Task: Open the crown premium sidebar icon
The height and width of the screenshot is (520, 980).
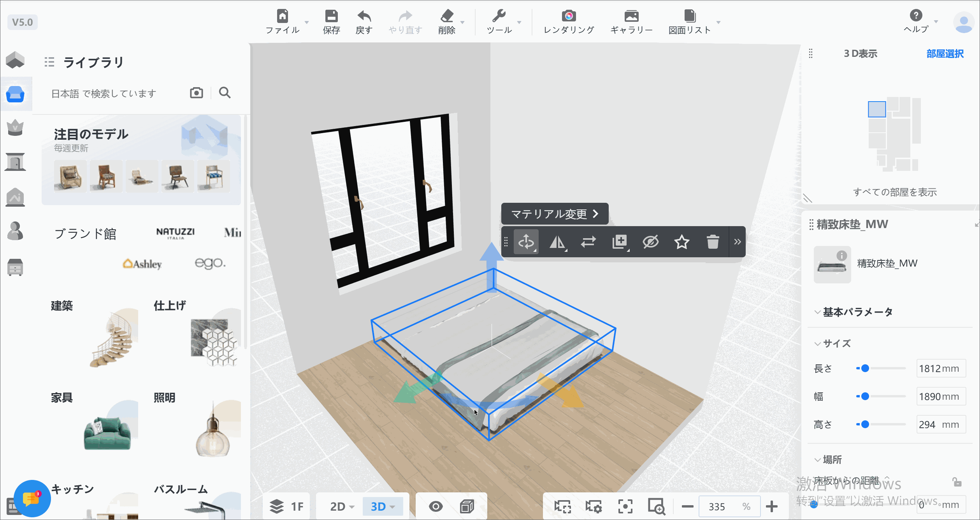Action: (15, 128)
